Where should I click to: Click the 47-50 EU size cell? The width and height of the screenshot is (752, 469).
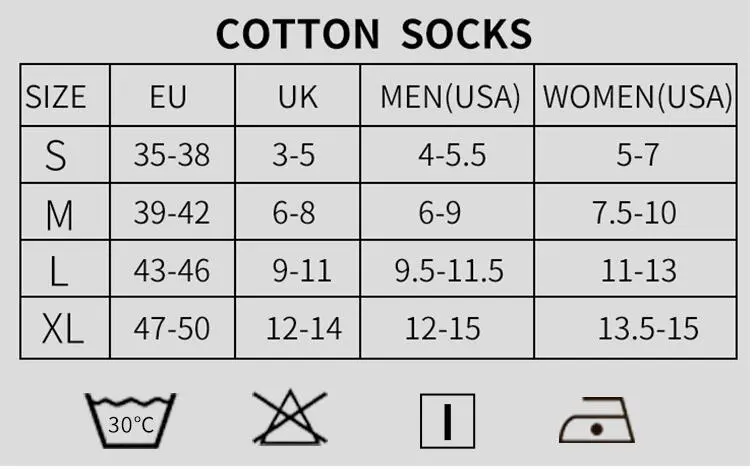172,329
